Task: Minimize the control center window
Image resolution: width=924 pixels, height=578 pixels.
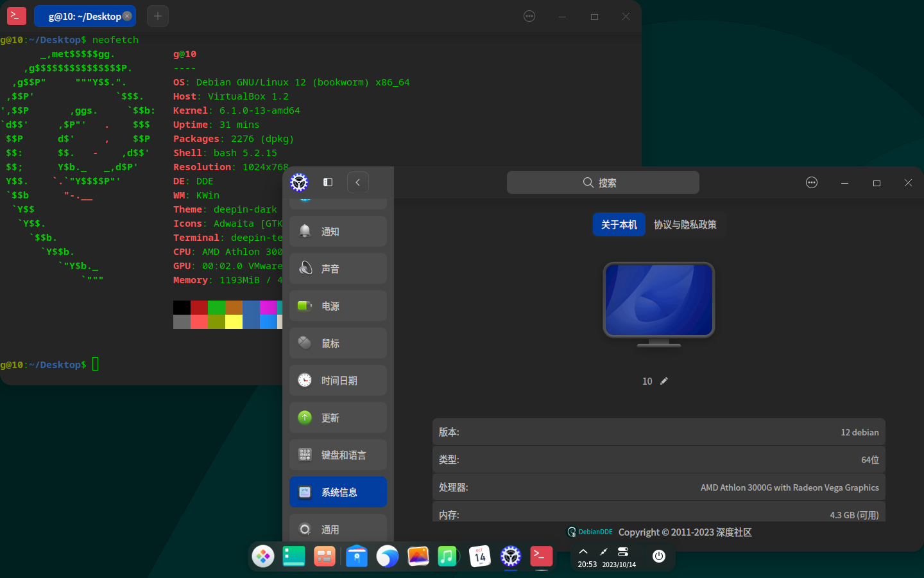Action: [844, 183]
